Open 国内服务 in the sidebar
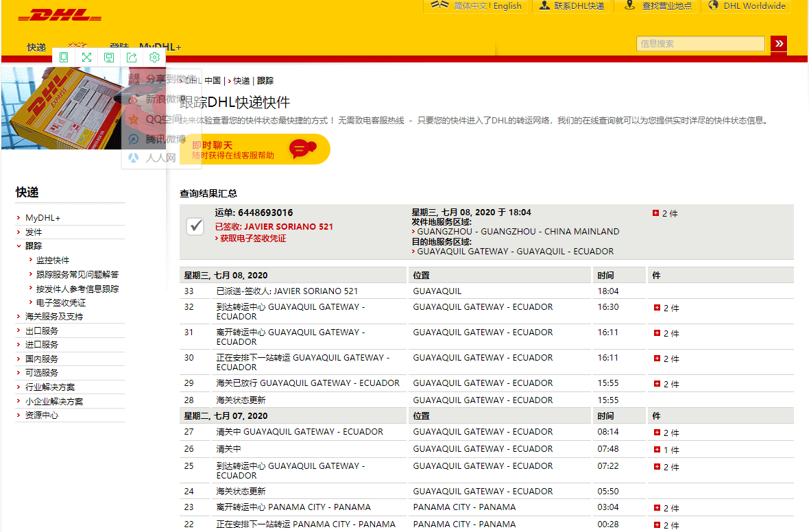The height and width of the screenshot is (532, 809). point(42,359)
